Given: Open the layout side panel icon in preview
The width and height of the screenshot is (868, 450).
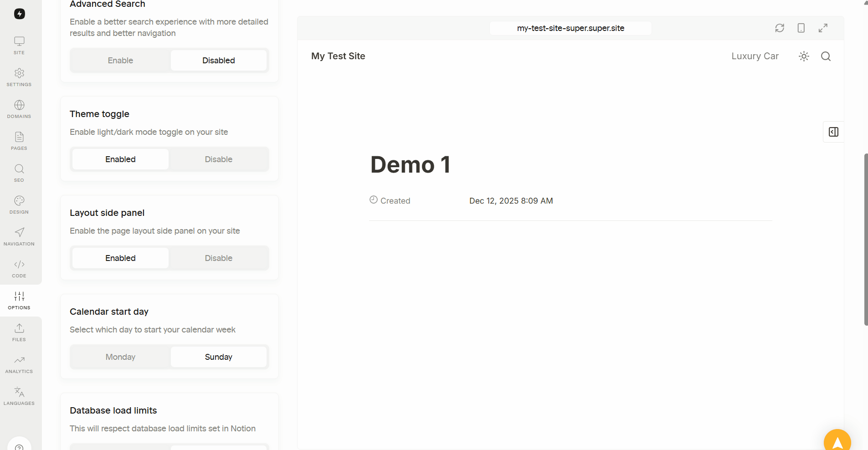Looking at the screenshot, I should [x=833, y=132].
